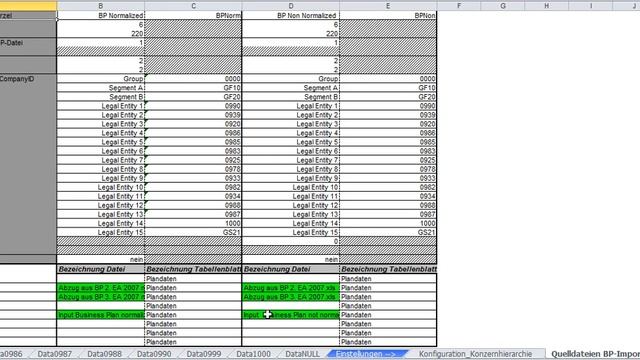This screenshot has width=640, height=360.
Task: Click the '0978' cell in column C
Action: [193, 169]
